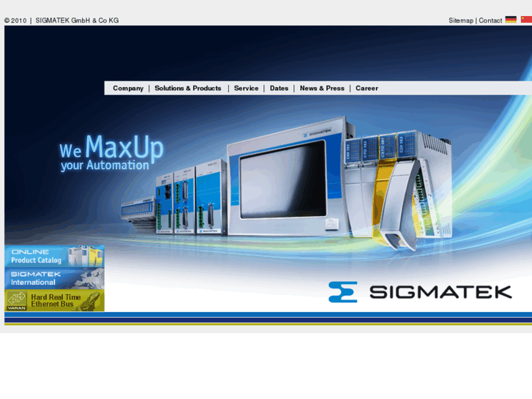Click the © 2010 SIGMATEK GmbH & Co KG text

[61, 20]
